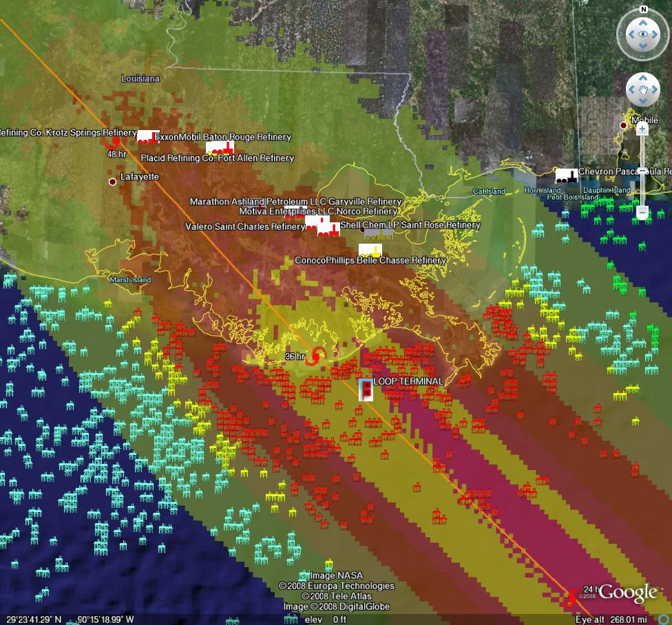Click the Placid Refining Co. Port Allen Refinery label
The height and width of the screenshot is (625, 672).
click(218, 158)
